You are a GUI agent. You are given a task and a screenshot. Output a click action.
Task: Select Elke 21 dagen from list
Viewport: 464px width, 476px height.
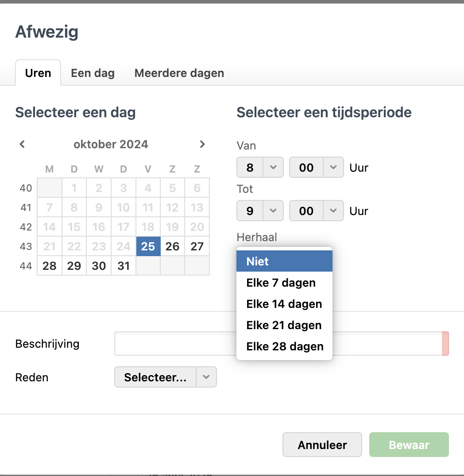pos(284,325)
